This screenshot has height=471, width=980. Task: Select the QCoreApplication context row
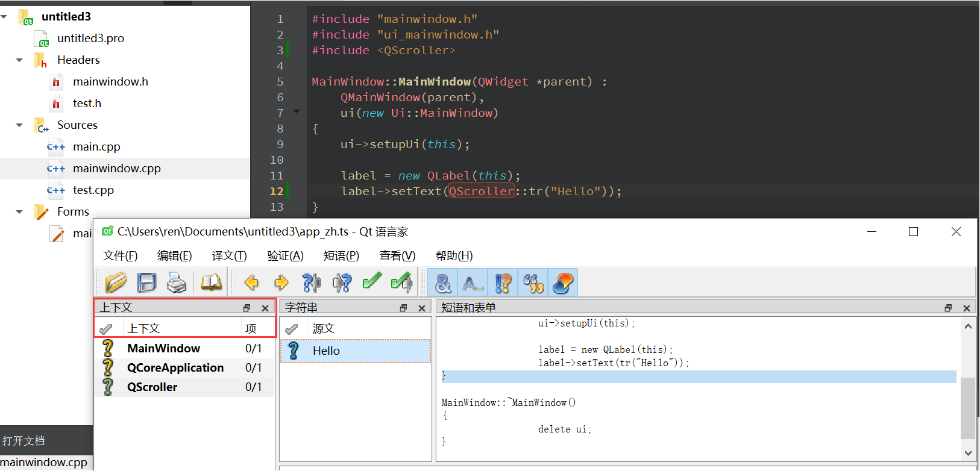[184, 367]
